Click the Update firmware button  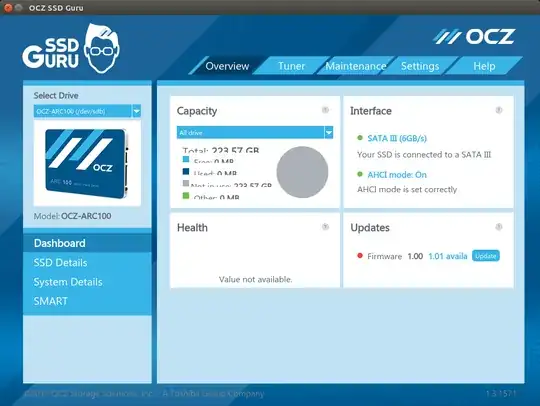tap(486, 256)
